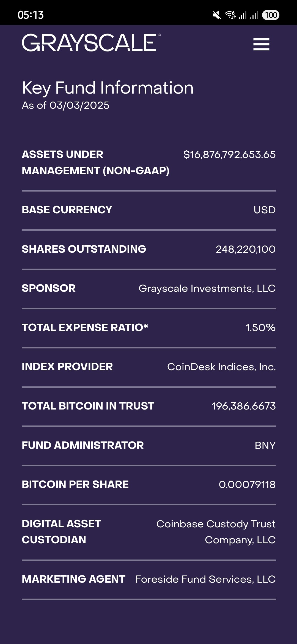297x644 pixels.
Task: Tap the Grayscale logo
Action: (91, 43)
